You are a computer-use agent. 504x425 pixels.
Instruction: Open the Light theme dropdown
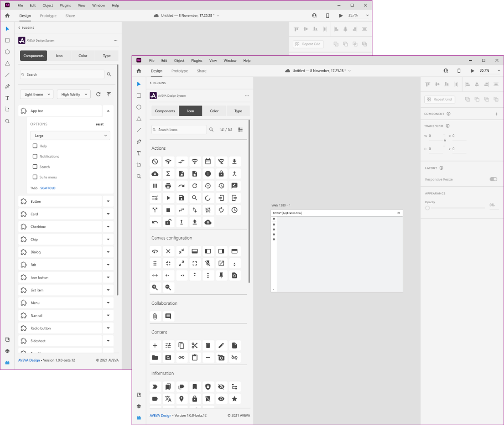(37, 94)
